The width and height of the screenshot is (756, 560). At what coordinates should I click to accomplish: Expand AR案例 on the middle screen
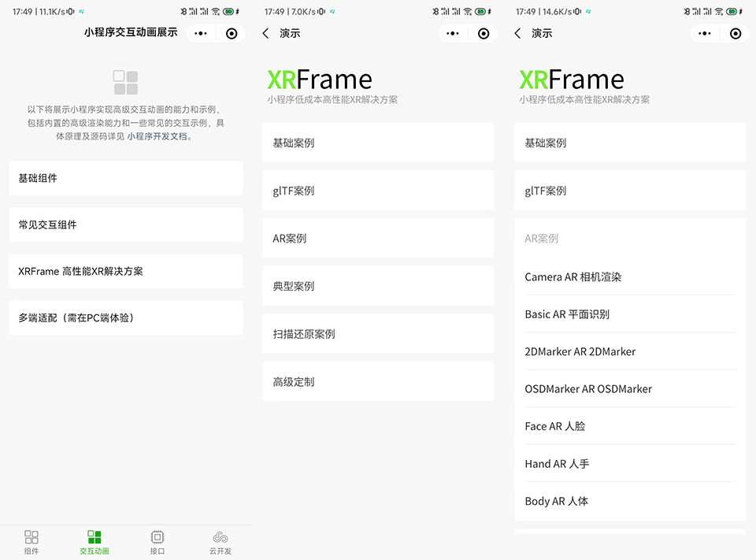(x=378, y=239)
